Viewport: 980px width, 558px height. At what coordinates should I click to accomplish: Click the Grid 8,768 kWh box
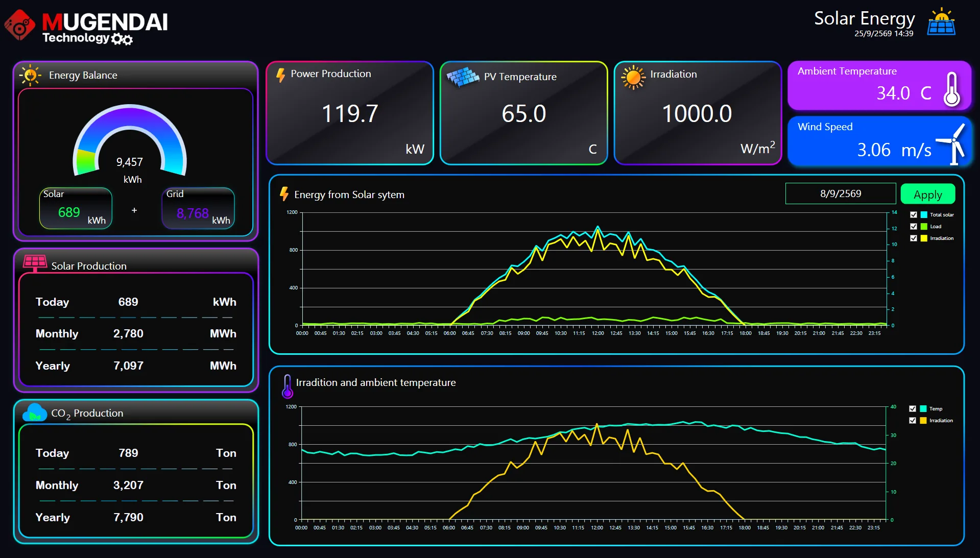pos(198,208)
